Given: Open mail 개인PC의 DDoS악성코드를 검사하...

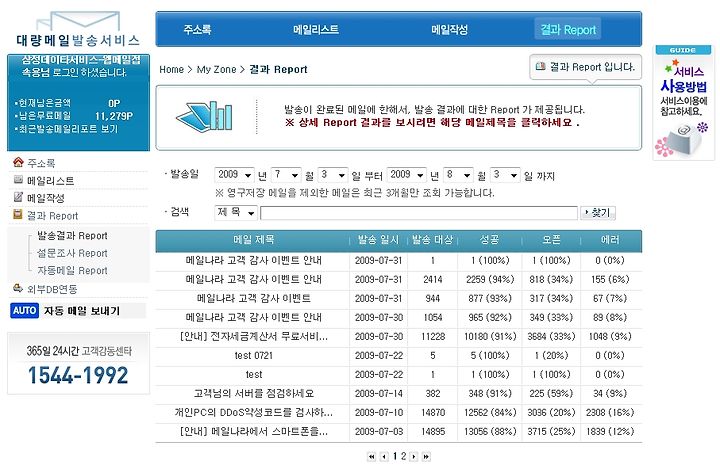Looking at the screenshot, I should pos(253,412).
